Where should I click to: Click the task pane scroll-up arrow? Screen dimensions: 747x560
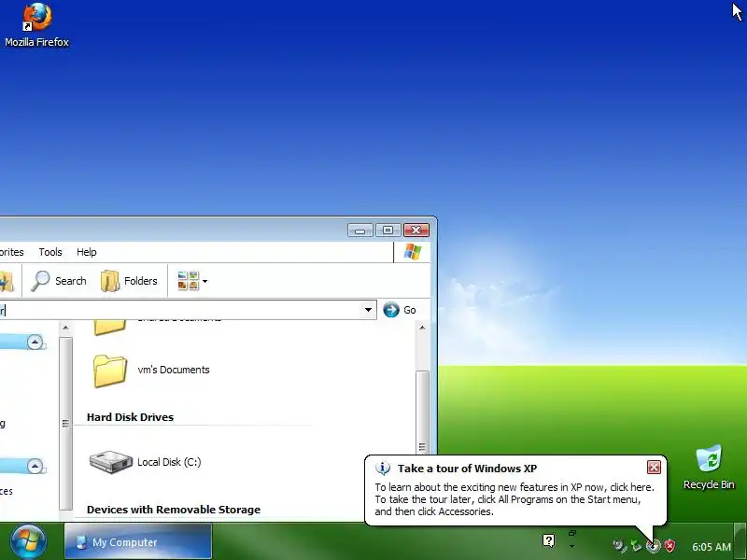(65, 328)
